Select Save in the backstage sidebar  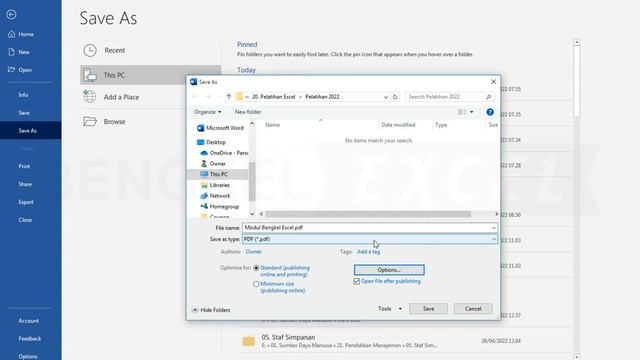[24, 113]
